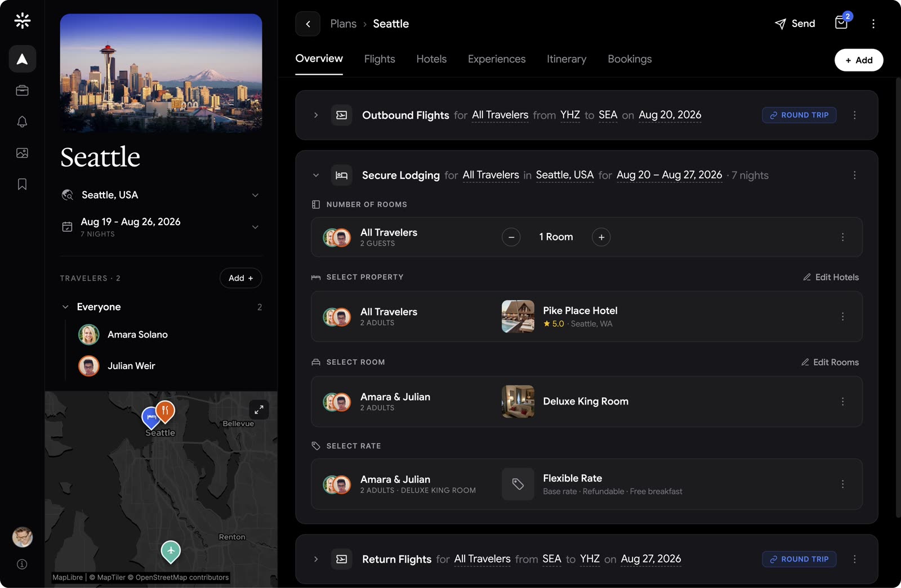The height and width of the screenshot is (588, 901).
Task: Increase room count with plus button
Action: click(x=601, y=237)
